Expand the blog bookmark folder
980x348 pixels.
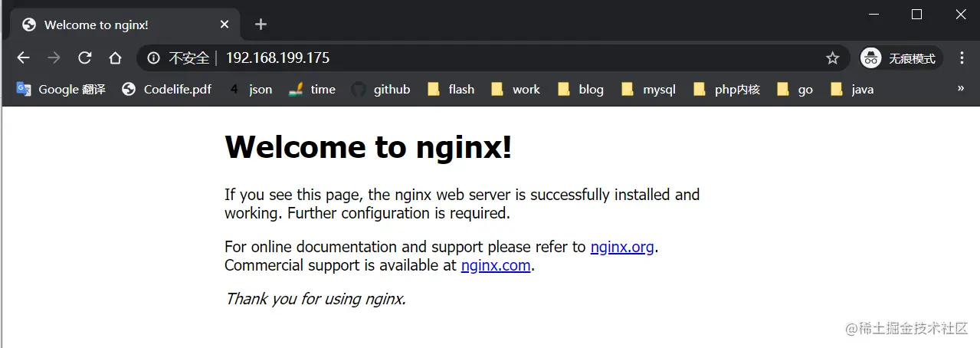[581, 90]
